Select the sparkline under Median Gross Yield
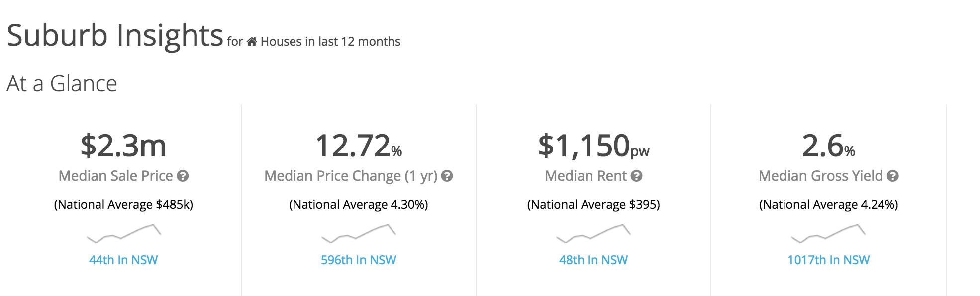980x296 pixels. click(x=828, y=233)
